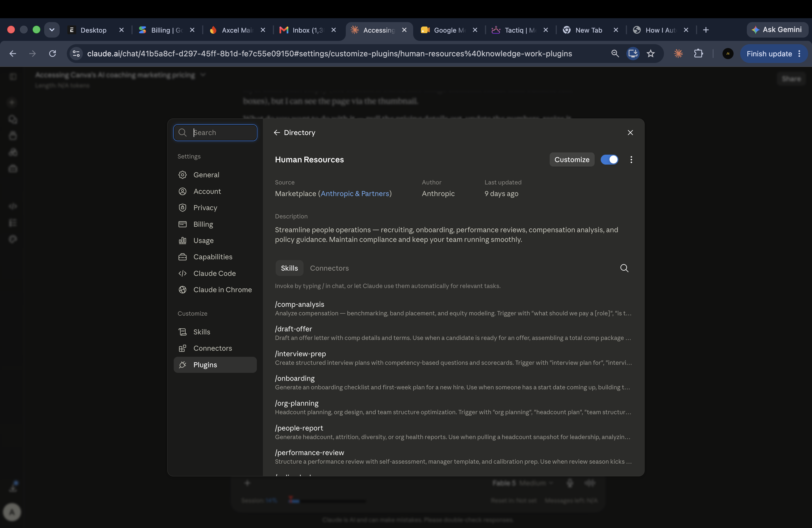Open Connectors in the Customize sidebar
The image size is (812, 528).
tap(215, 348)
